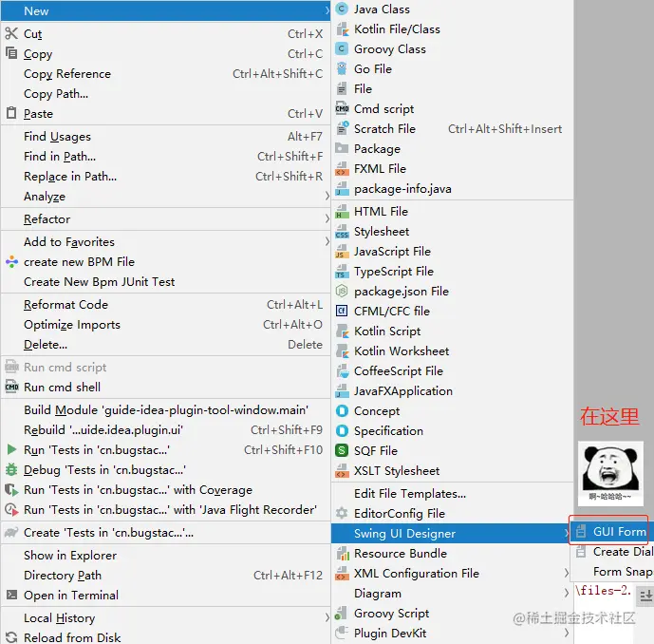Click the package.json File icon
654x644 pixels.
pyautogui.click(x=342, y=291)
